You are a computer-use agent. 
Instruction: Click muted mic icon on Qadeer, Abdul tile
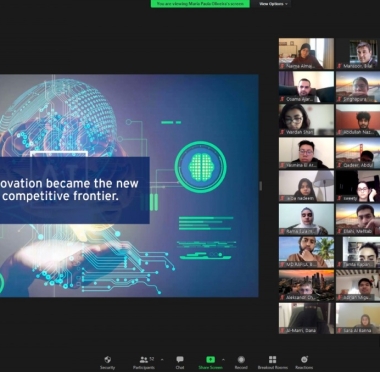point(339,165)
